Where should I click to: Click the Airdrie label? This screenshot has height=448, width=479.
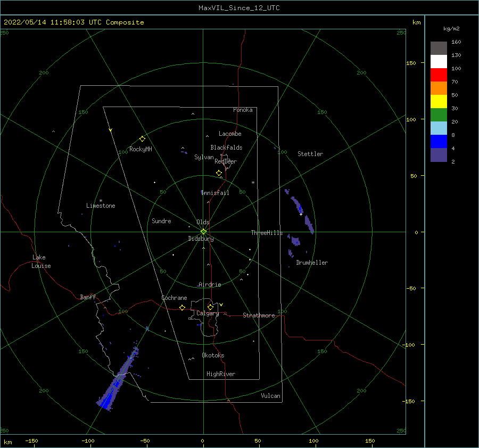(x=210, y=284)
